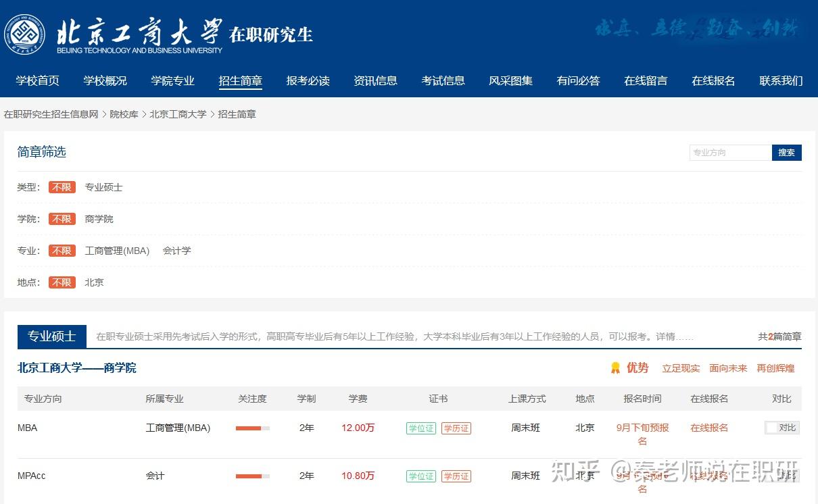Screen dimensions: 818x504
Task: Select 不限 in 地点 filter row
Action: pos(62,282)
